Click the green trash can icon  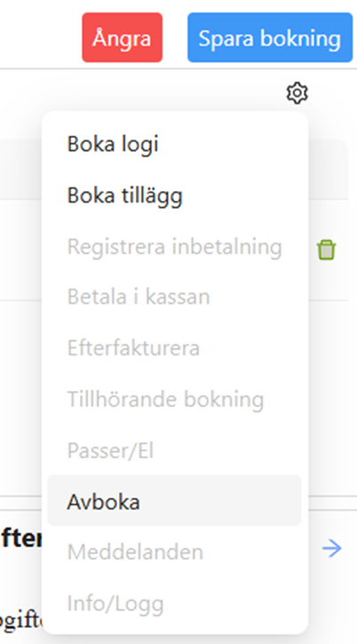coord(326,250)
